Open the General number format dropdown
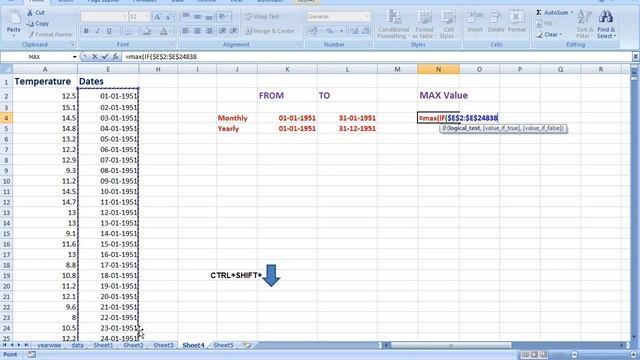This screenshot has height=360, width=640. (367, 17)
